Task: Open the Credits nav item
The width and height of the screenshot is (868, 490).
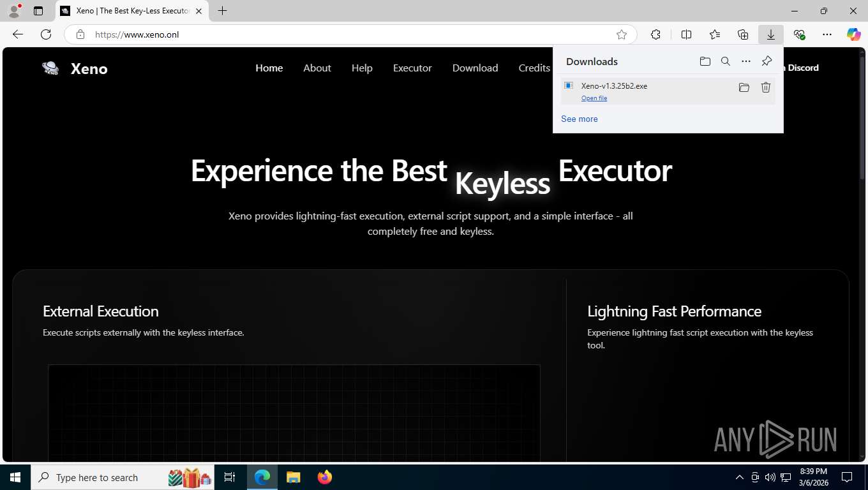Action: pos(534,68)
